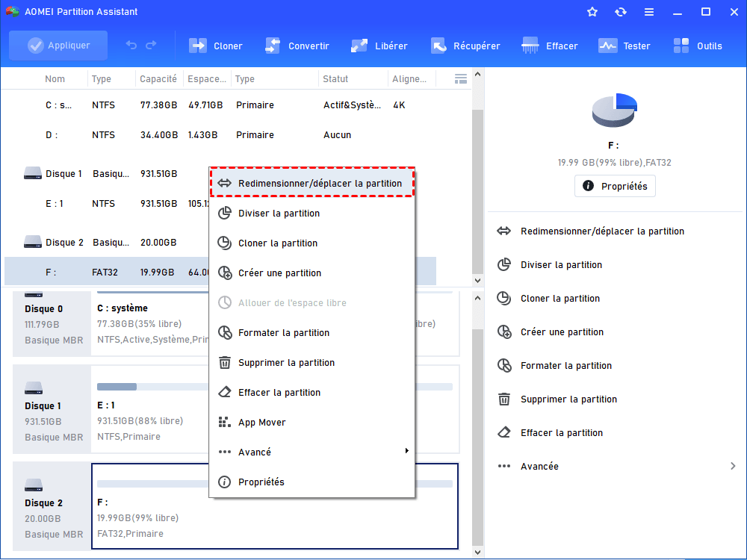The height and width of the screenshot is (560, 747).
Task: Redo the pending operation arrow
Action: click(x=151, y=46)
